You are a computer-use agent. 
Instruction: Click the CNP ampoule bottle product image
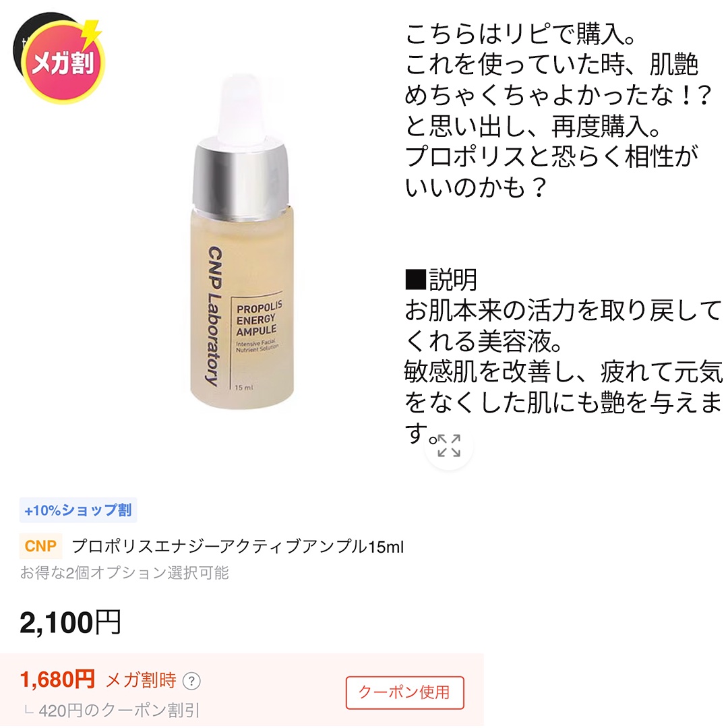[x=243, y=241]
